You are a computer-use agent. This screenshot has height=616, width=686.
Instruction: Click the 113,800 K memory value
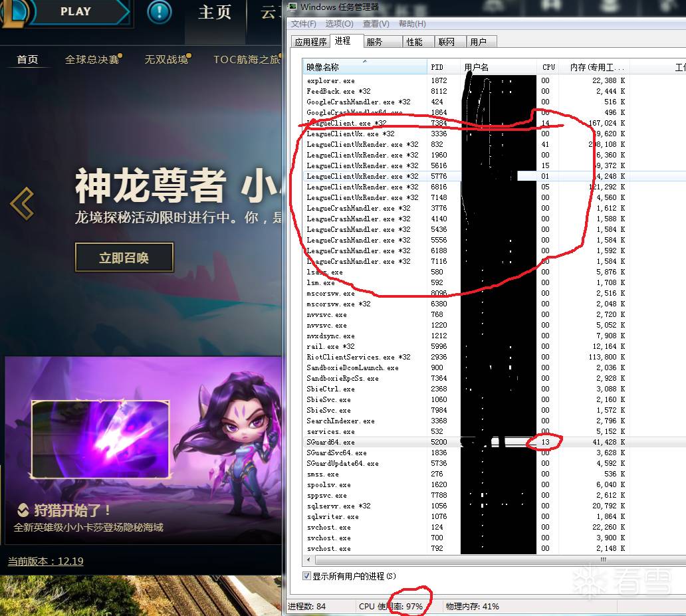pos(606,357)
